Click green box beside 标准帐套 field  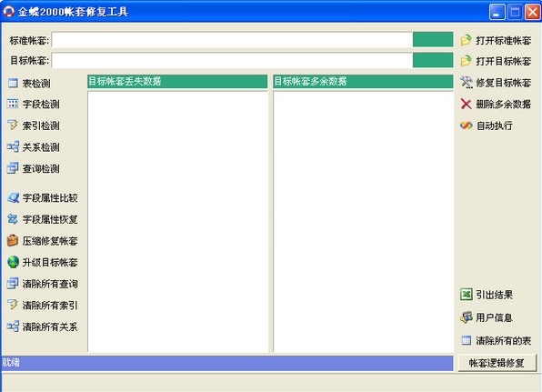tap(433, 39)
